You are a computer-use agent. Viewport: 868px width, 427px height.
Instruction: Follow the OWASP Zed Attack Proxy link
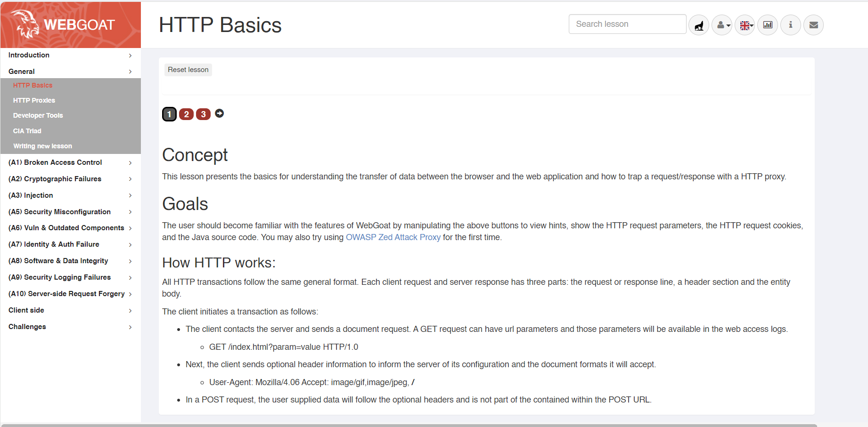[393, 237]
